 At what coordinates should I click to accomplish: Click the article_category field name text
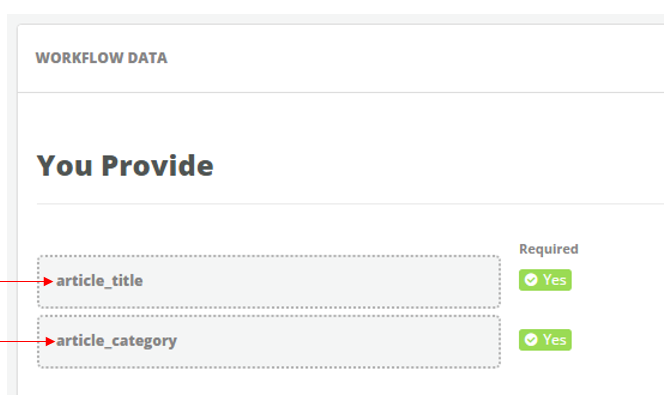[x=116, y=341]
